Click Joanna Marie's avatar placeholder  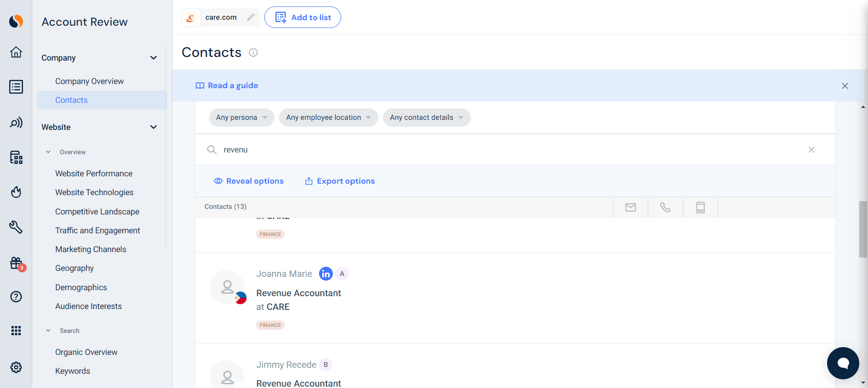coord(227,287)
